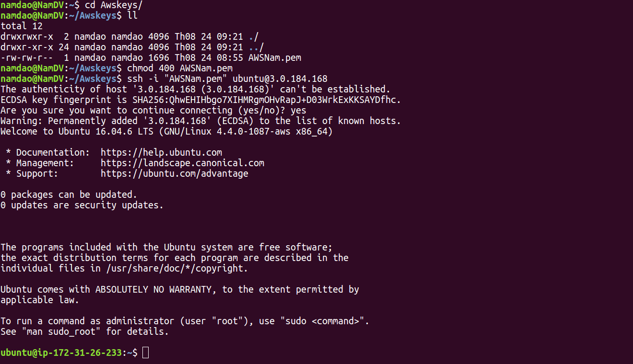Click the ubuntu@ip-172-31-26-233 remote prompt
Viewport: 633px width, 364px height.
(x=61, y=353)
